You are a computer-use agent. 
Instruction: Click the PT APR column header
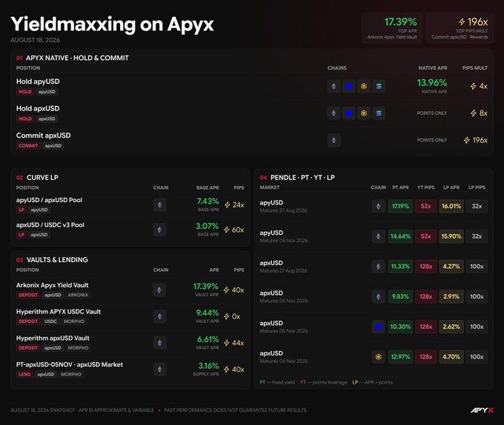tap(400, 187)
